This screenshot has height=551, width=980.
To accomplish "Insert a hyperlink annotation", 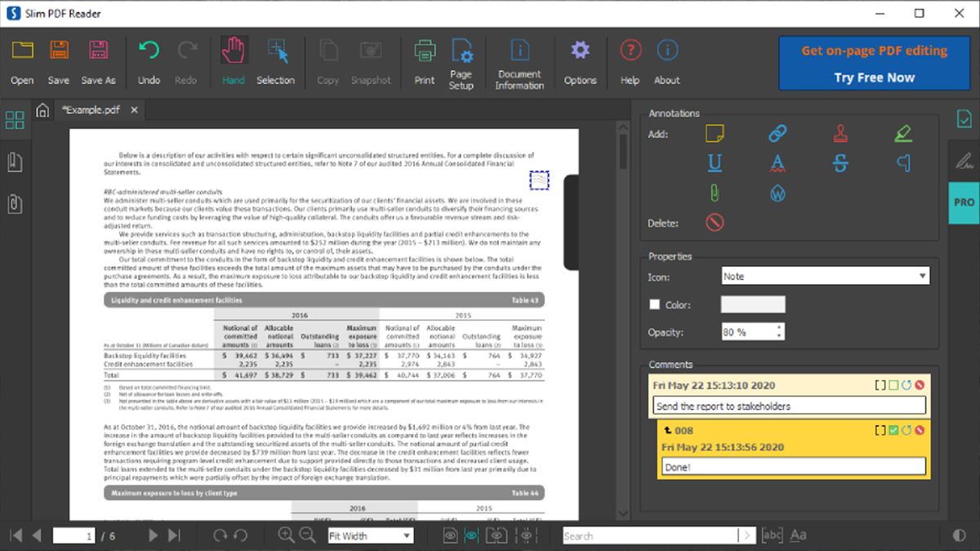I will [777, 131].
